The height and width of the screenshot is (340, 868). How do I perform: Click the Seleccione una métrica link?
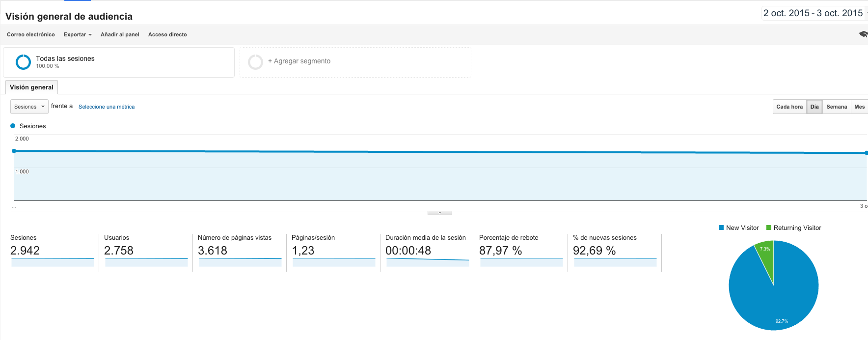pyautogui.click(x=107, y=107)
